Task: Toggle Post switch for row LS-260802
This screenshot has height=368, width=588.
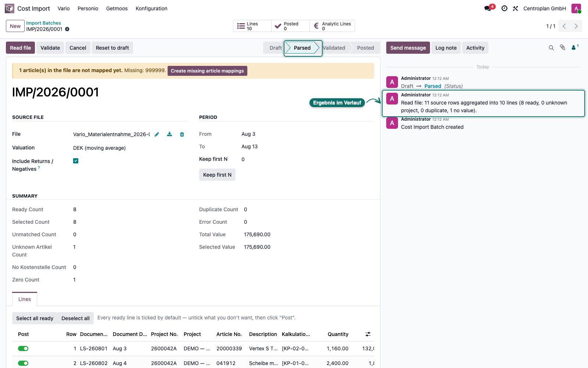Action: (23, 363)
